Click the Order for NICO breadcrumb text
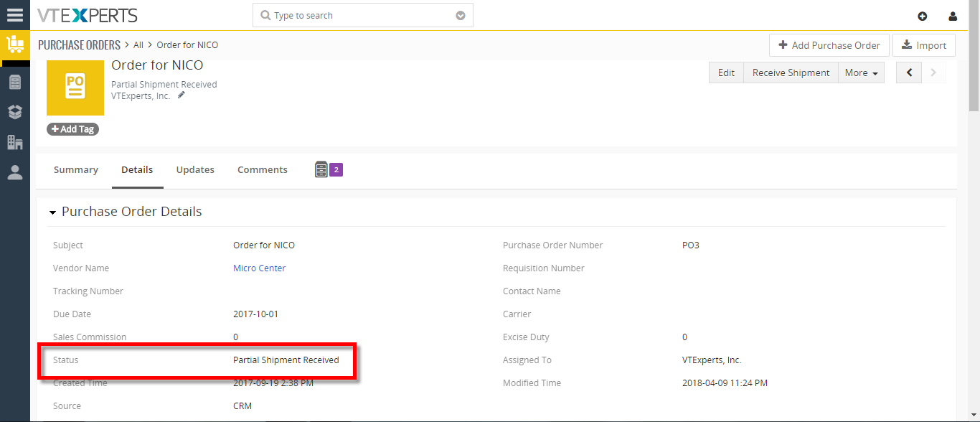The width and height of the screenshot is (980, 422). pos(187,44)
